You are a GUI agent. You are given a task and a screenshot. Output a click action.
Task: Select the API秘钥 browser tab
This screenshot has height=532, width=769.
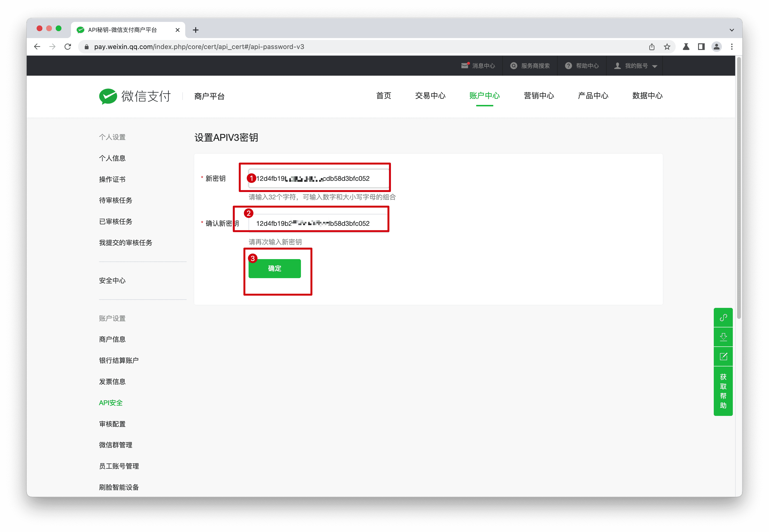122,30
